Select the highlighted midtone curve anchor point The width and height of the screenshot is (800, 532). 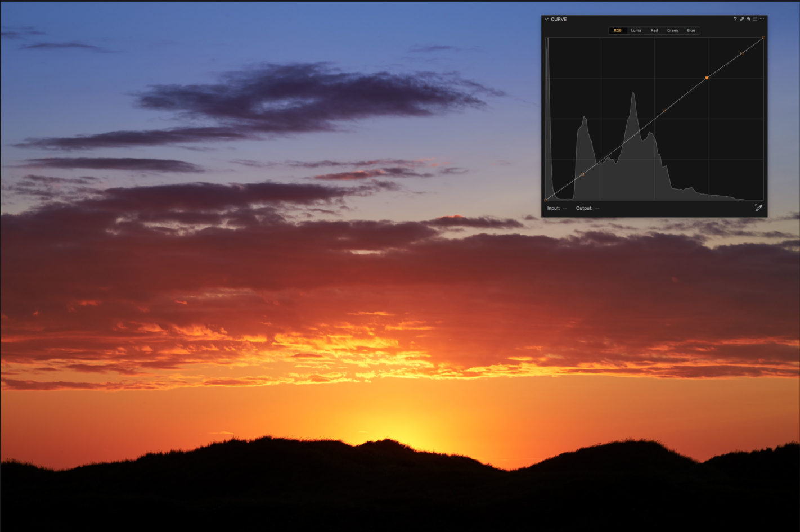[707, 78]
